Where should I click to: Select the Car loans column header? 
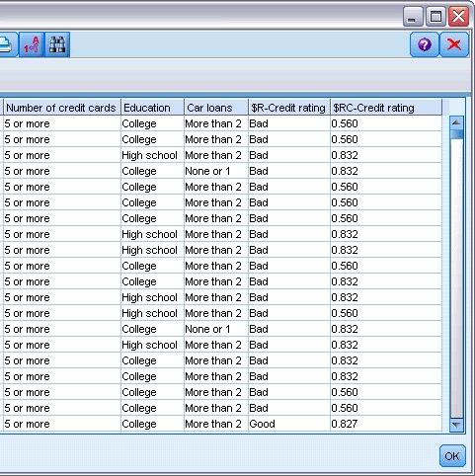(x=216, y=108)
